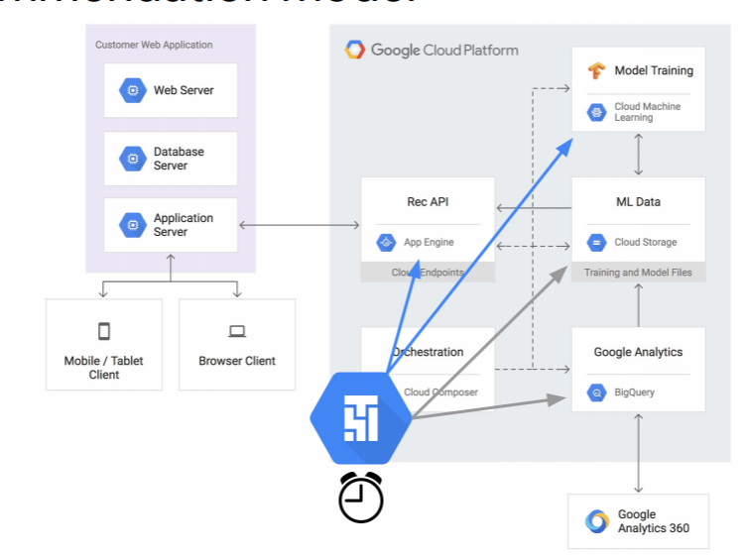This screenshot has height=560, width=747.
Task: Click the Google Analytics 360 logo
Action: [x=597, y=521]
